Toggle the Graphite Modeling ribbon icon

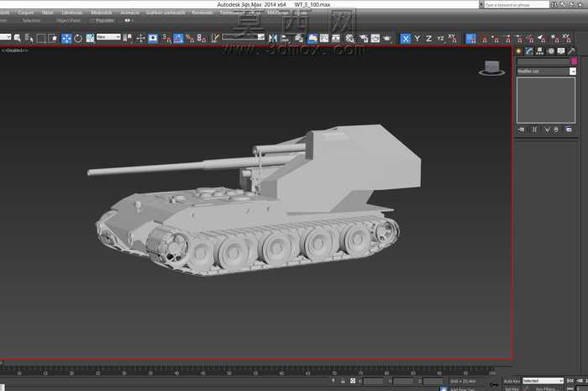point(312,39)
